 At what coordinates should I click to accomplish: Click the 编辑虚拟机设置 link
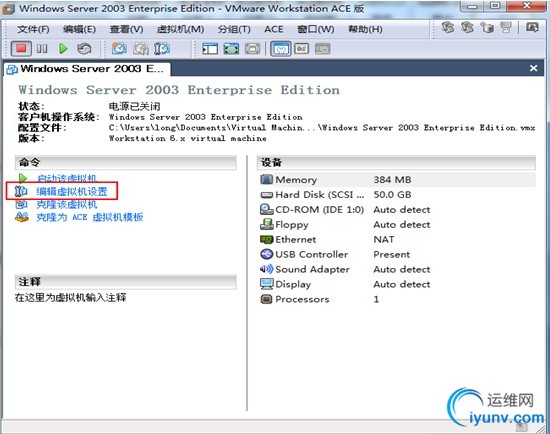click(x=72, y=191)
